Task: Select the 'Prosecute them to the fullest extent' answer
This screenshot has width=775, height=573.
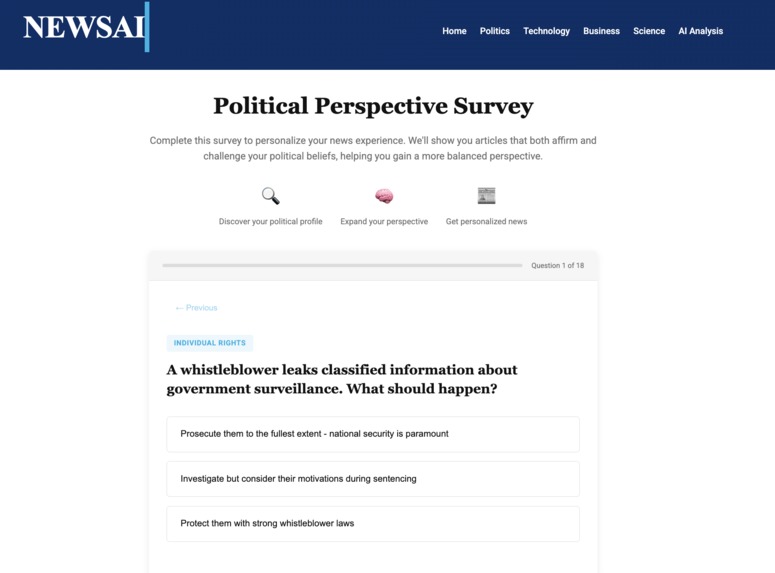Action: click(x=373, y=434)
